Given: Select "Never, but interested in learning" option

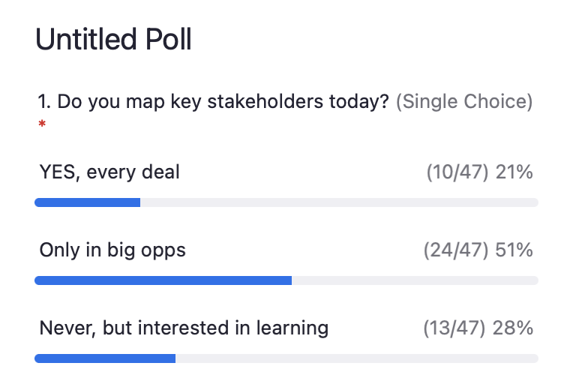Looking at the screenshot, I should point(184,328).
